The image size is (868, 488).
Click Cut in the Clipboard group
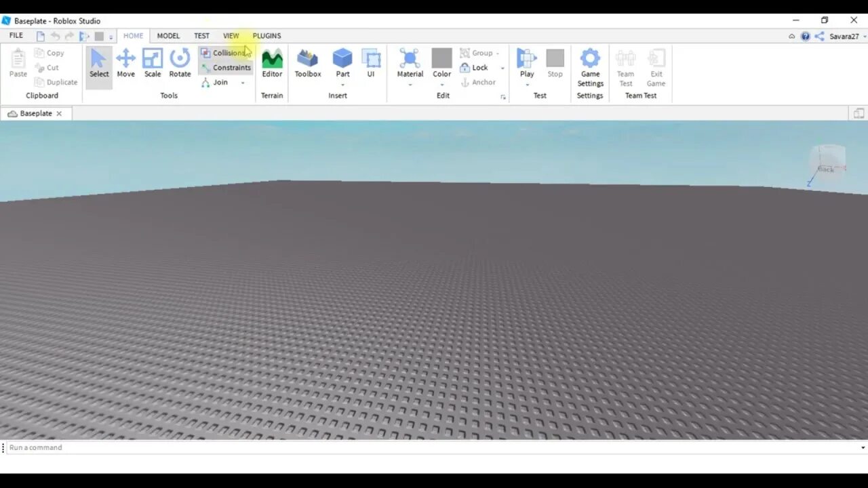point(47,68)
